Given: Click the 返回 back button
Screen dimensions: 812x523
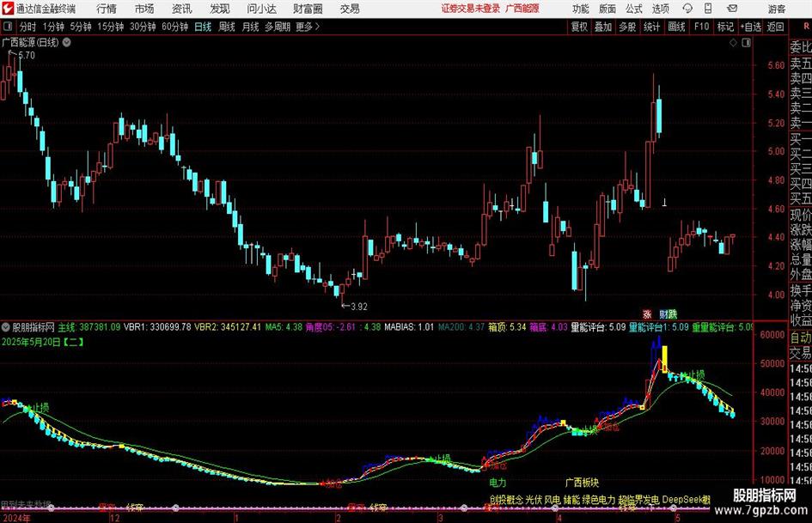Looking at the screenshot, I should tap(775, 27).
